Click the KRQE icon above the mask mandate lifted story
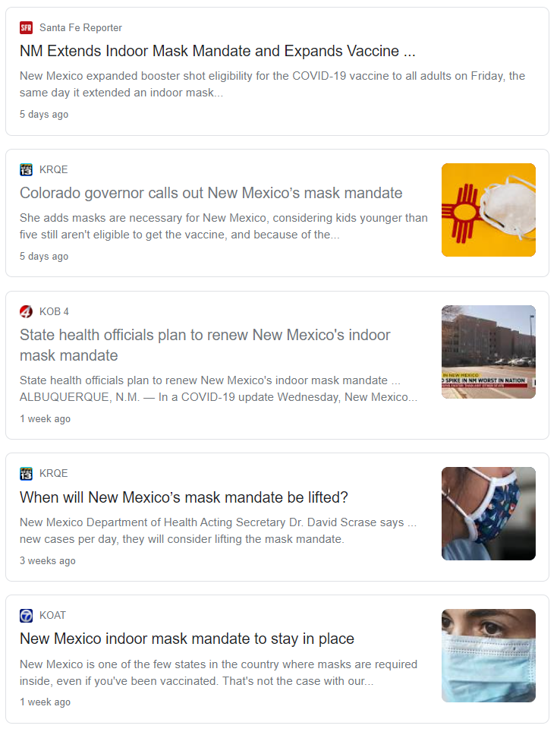The width and height of the screenshot is (560, 735). (x=27, y=474)
